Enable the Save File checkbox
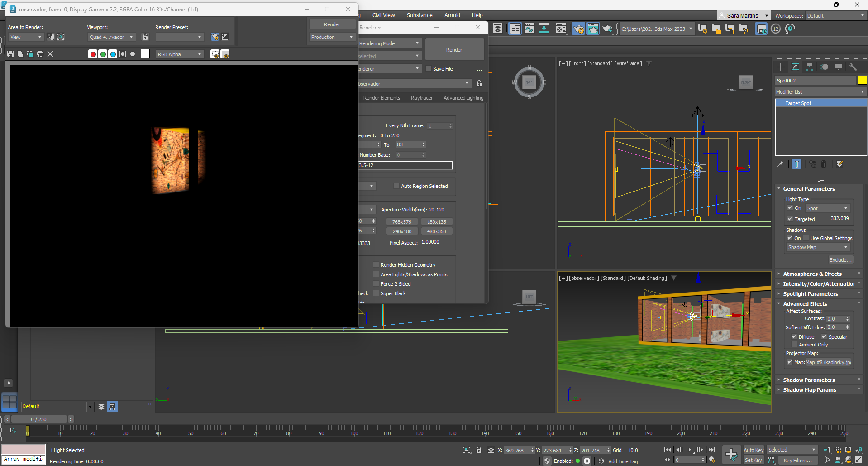Viewport: 868px width, 466px height. (429, 69)
